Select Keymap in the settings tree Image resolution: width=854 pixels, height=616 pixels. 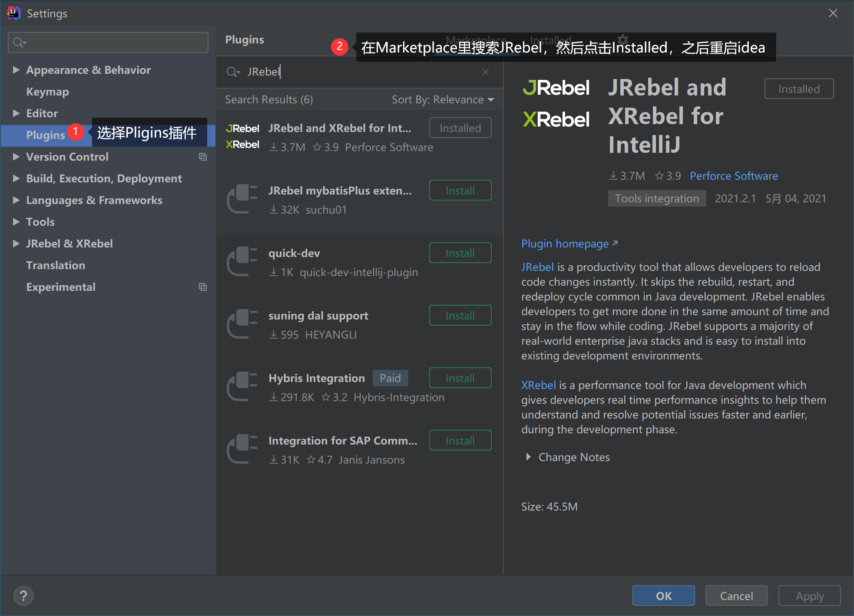47,92
